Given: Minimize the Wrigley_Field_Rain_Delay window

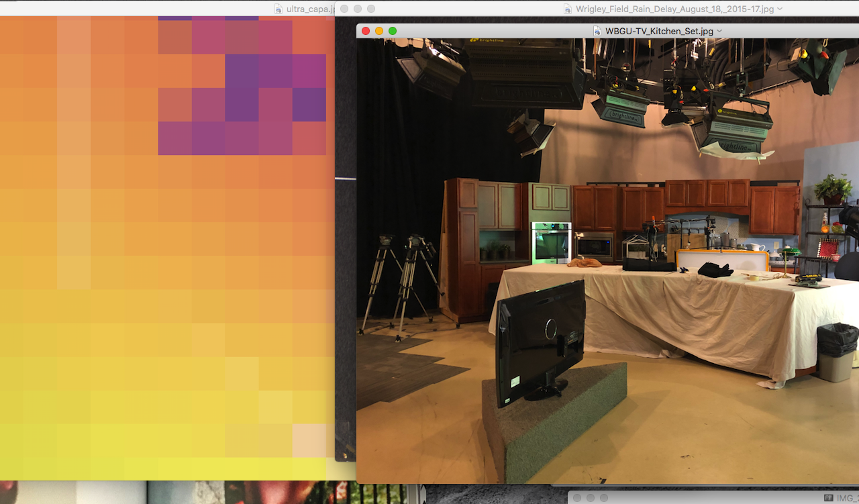Looking at the screenshot, I should coord(358,9).
